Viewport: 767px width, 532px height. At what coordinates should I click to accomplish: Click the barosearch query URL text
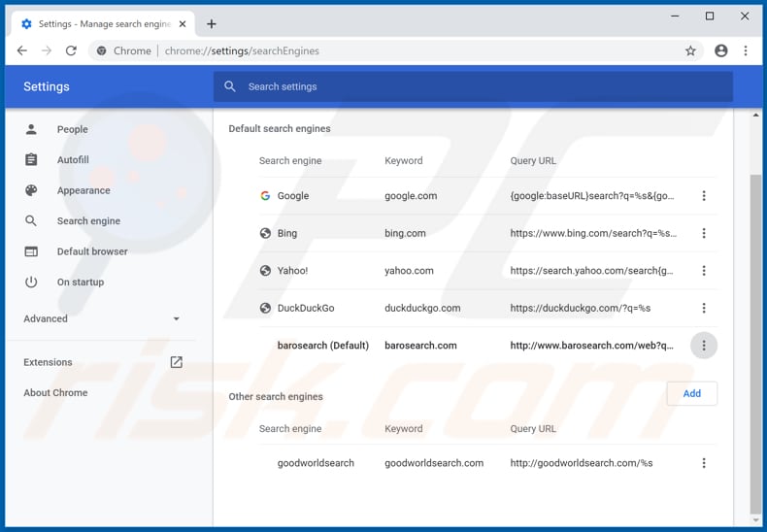(592, 346)
